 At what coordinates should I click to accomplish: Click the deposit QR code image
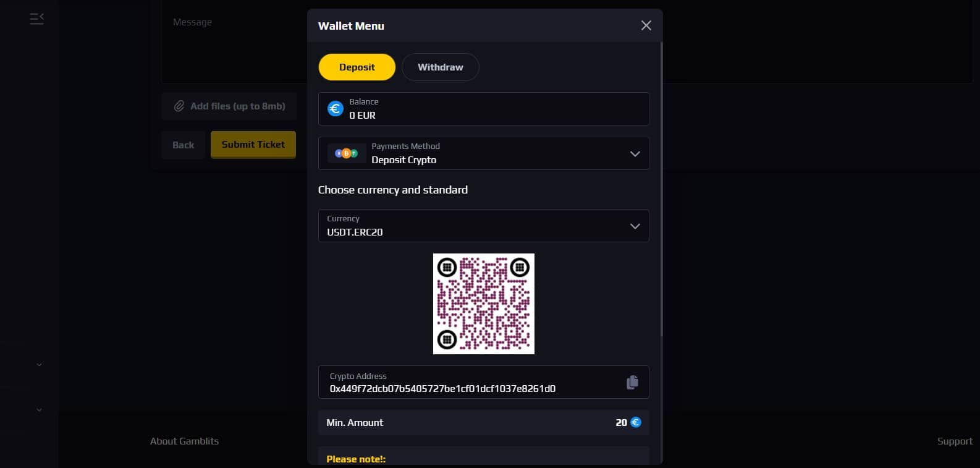point(483,304)
